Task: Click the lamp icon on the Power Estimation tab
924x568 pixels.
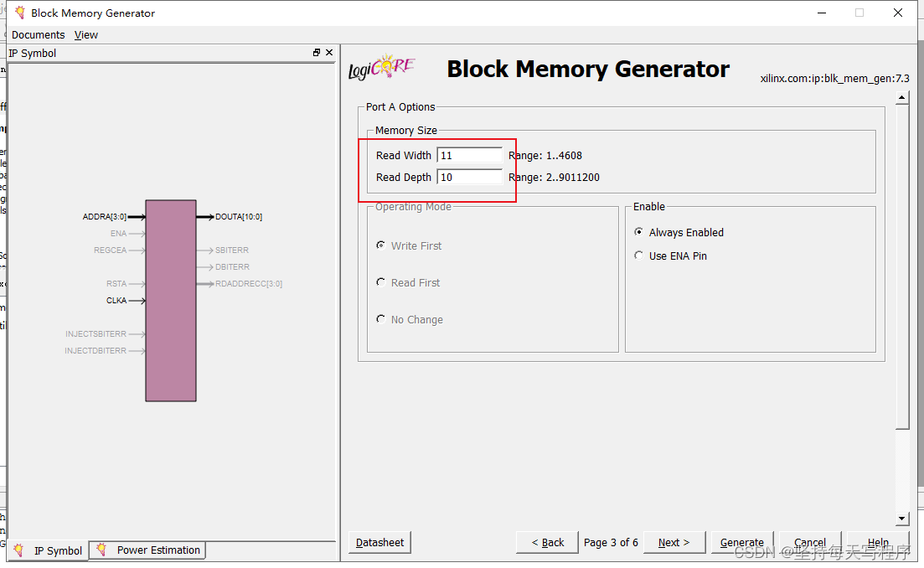Action: pyautogui.click(x=100, y=550)
